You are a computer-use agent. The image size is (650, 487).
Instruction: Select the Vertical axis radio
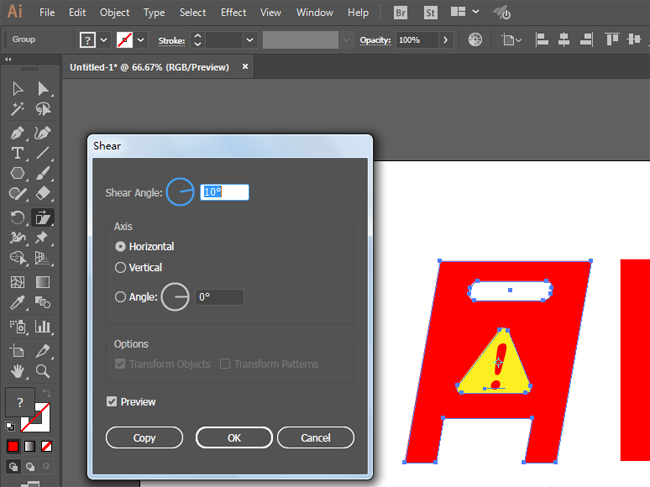tap(120, 267)
